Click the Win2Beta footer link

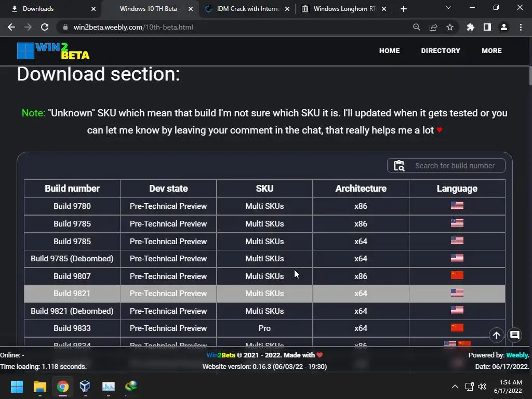(221, 355)
